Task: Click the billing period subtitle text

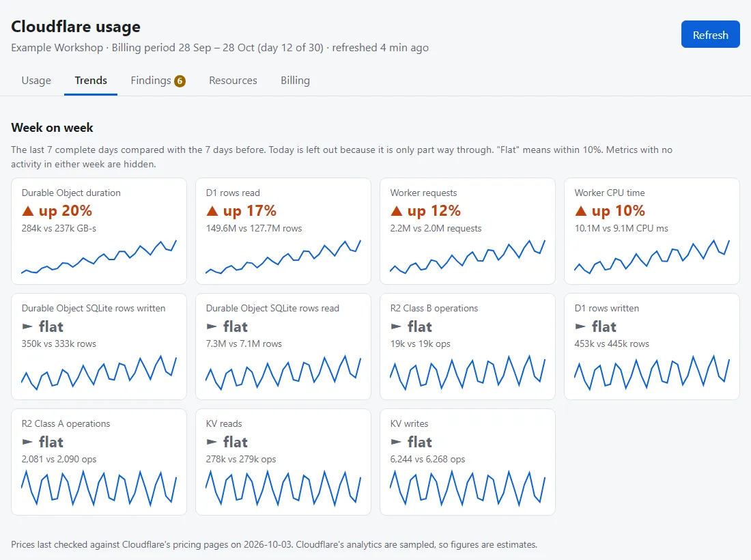Action: pyautogui.click(x=220, y=47)
